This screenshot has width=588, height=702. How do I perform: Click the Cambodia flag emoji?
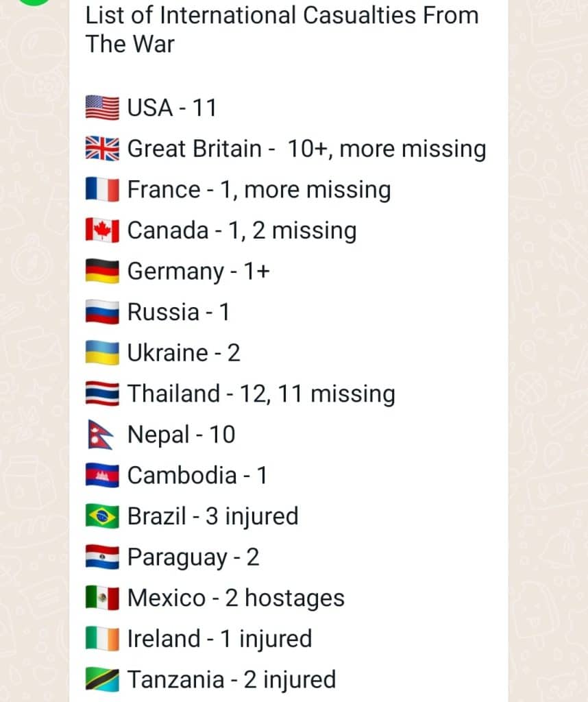click(x=103, y=476)
